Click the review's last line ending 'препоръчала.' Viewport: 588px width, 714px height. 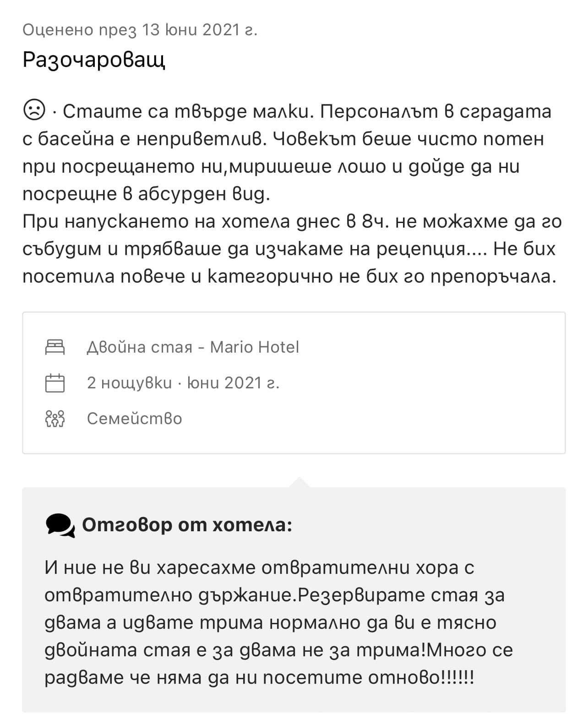click(x=289, y=277)
